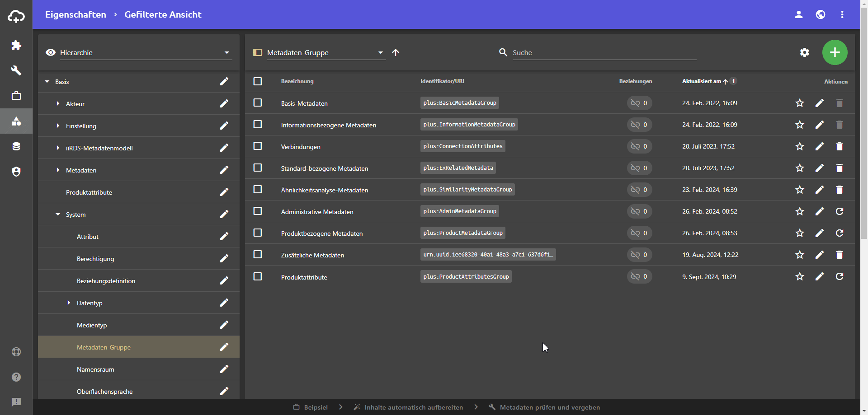Screen dimensions: 868x415
Task: Expand the Datentyp tree node
Action: (x=69, y=303)
